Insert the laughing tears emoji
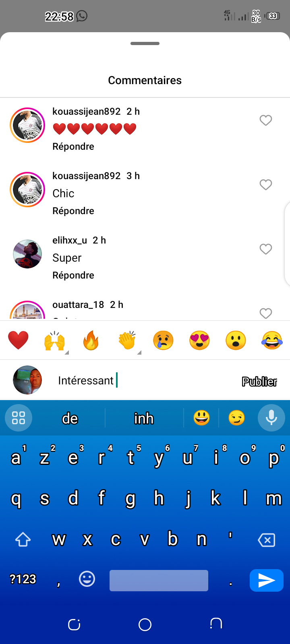This screenshot has height=644, width=290. [272, 341]
